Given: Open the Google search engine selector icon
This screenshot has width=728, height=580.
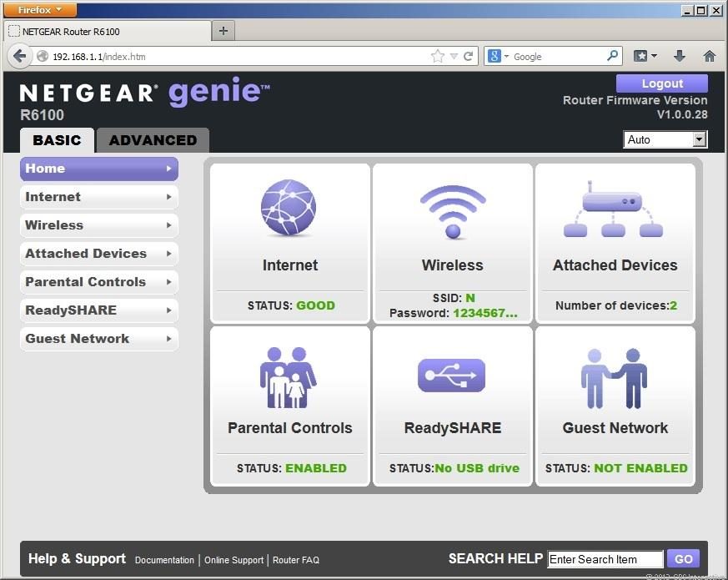Looking at the screenshot, I should (498, 56).
